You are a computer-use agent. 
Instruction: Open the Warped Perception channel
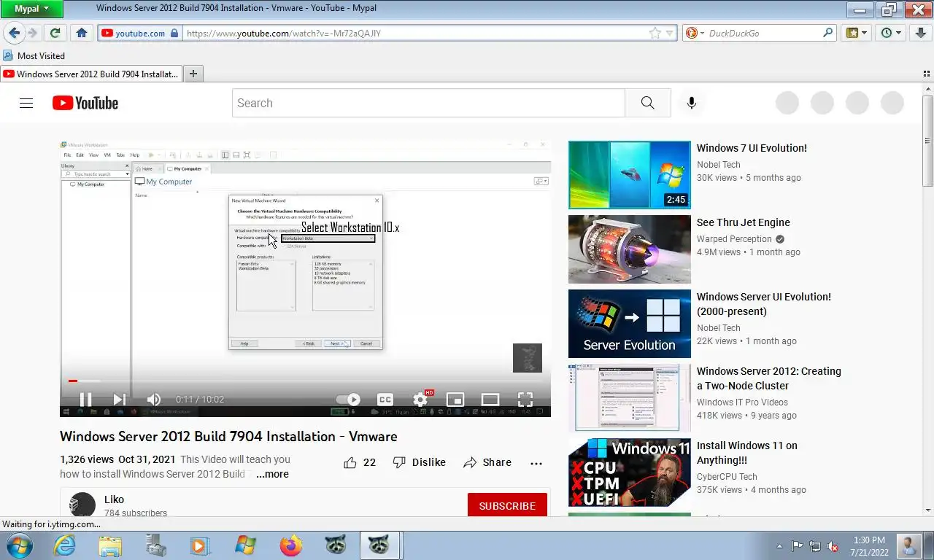point(734,238)
